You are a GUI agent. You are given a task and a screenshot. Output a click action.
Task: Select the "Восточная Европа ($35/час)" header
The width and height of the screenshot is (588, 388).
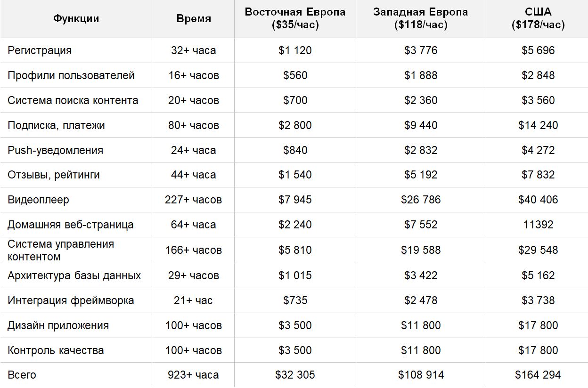pos(295,19)
